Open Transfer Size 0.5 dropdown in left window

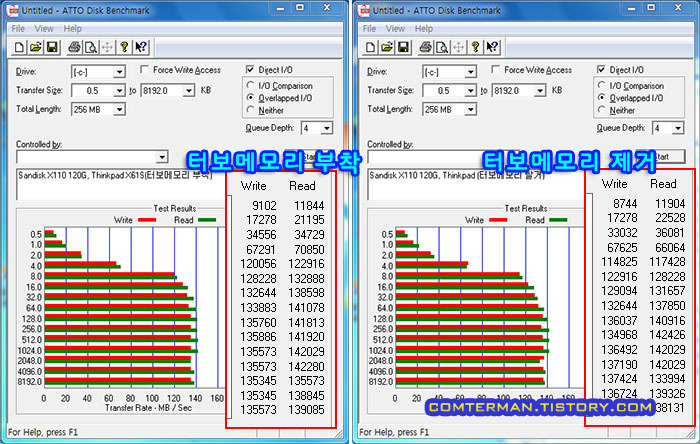click(x=119, y=91)
